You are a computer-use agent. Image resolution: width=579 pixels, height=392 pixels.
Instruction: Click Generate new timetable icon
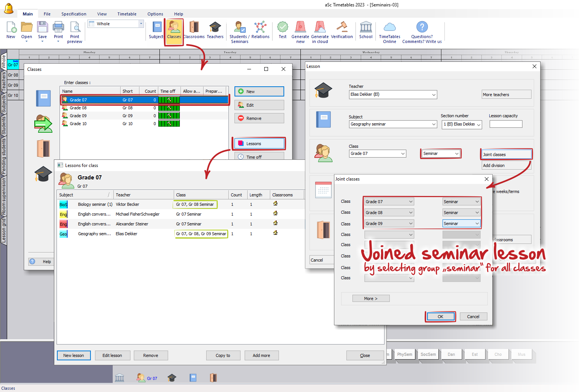300,32
